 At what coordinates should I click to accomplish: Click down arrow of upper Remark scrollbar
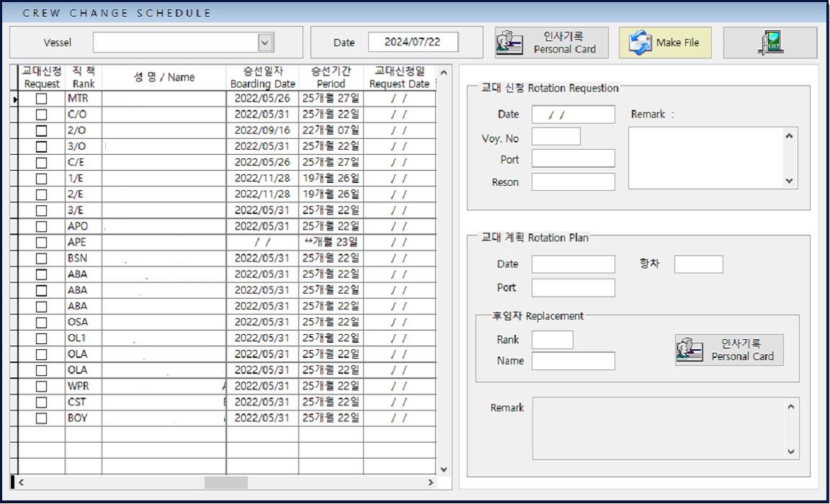click(789, 180)
